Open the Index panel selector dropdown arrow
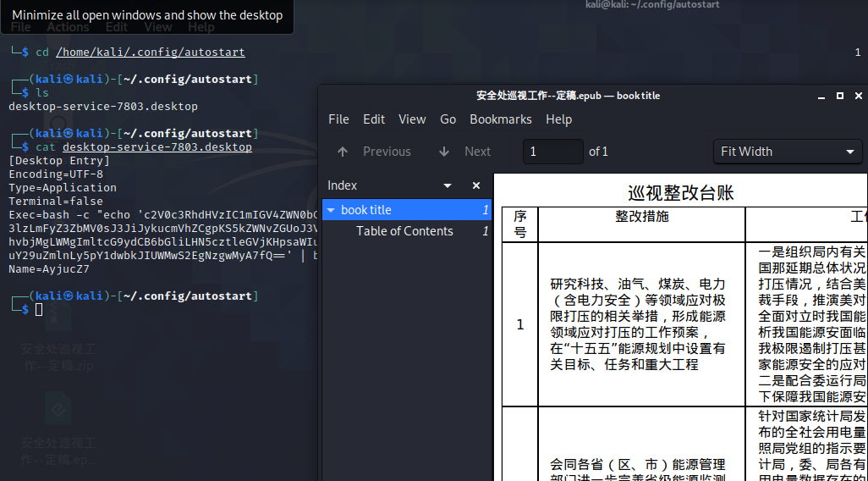Screen dimensions: 868x481 (448, 185)
